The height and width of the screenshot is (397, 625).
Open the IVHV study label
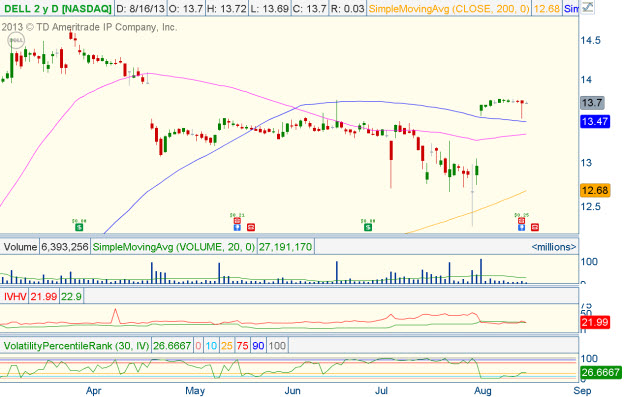point(15,297)
